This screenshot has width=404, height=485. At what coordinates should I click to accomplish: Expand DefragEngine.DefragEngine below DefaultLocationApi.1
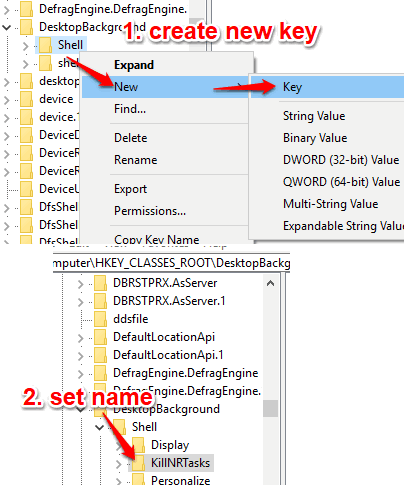pos(80,374)
